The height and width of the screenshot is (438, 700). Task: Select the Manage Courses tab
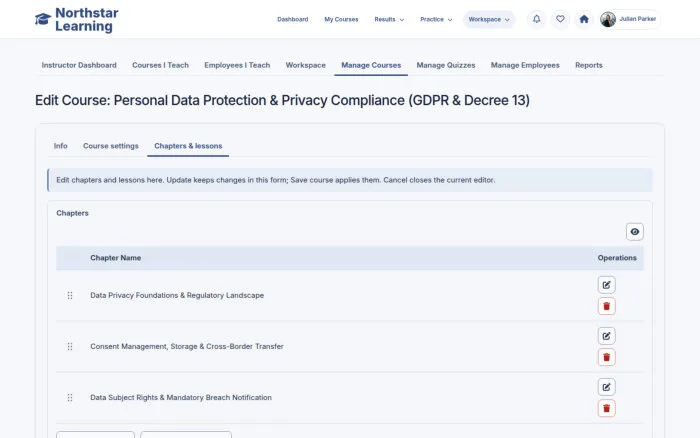click(371, 65)
